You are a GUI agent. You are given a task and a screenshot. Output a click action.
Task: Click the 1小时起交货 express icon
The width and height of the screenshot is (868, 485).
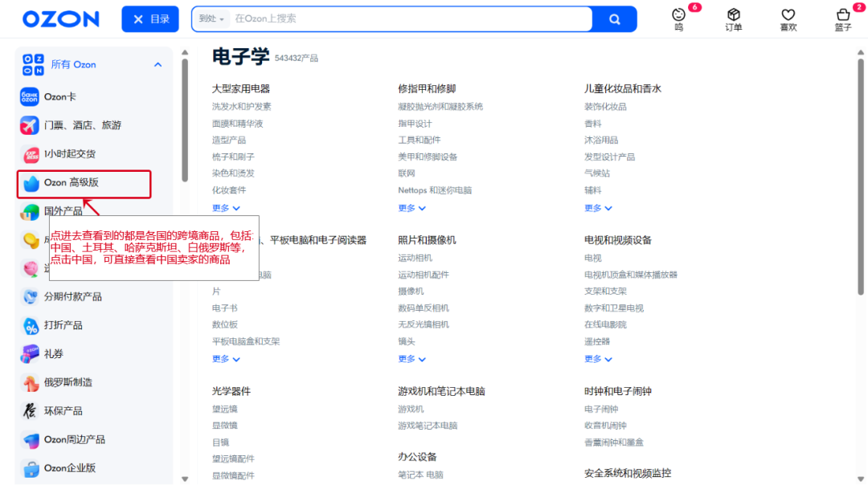click(30, 154)
